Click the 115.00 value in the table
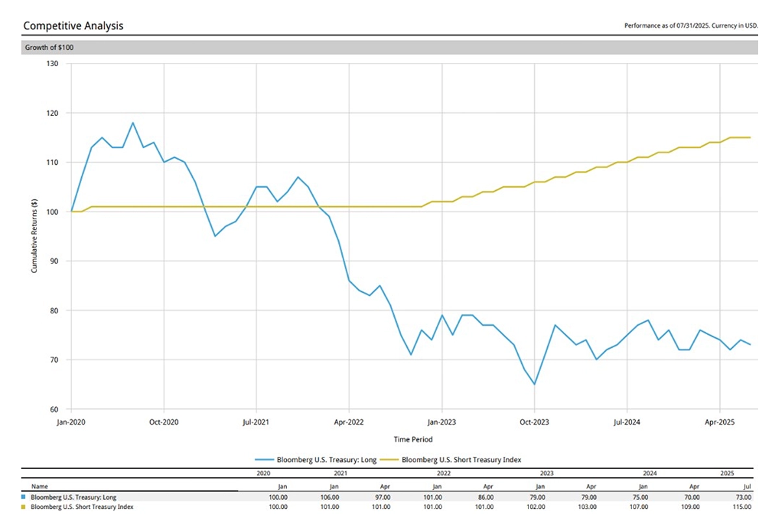Screen dimensions: 779x532 [x=743, y=507]
